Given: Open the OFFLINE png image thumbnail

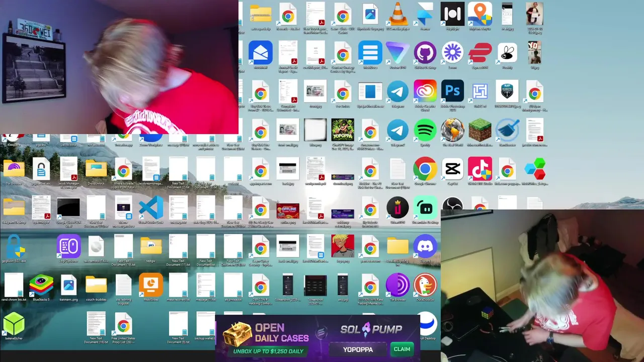Looking at the screenshot, I should pyautogui.click(x=288, y=210).
